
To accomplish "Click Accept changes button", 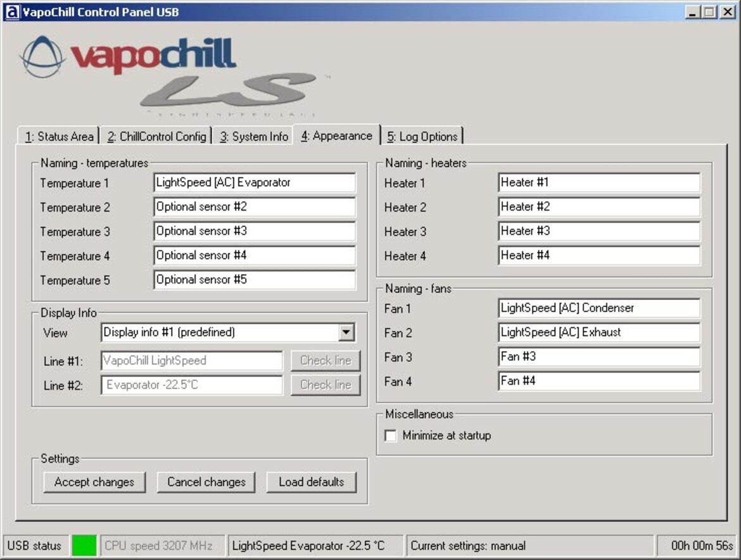I will (94, 482).
